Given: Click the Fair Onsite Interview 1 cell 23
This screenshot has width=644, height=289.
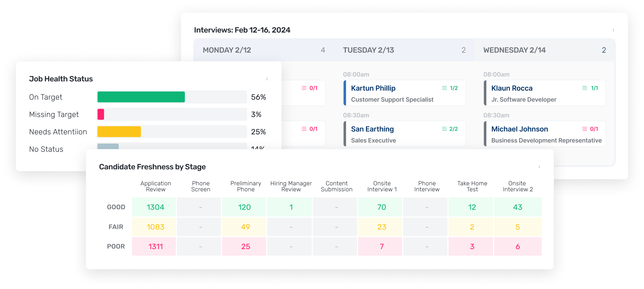Looking at the screenshot, I should (x=381, y=227).
